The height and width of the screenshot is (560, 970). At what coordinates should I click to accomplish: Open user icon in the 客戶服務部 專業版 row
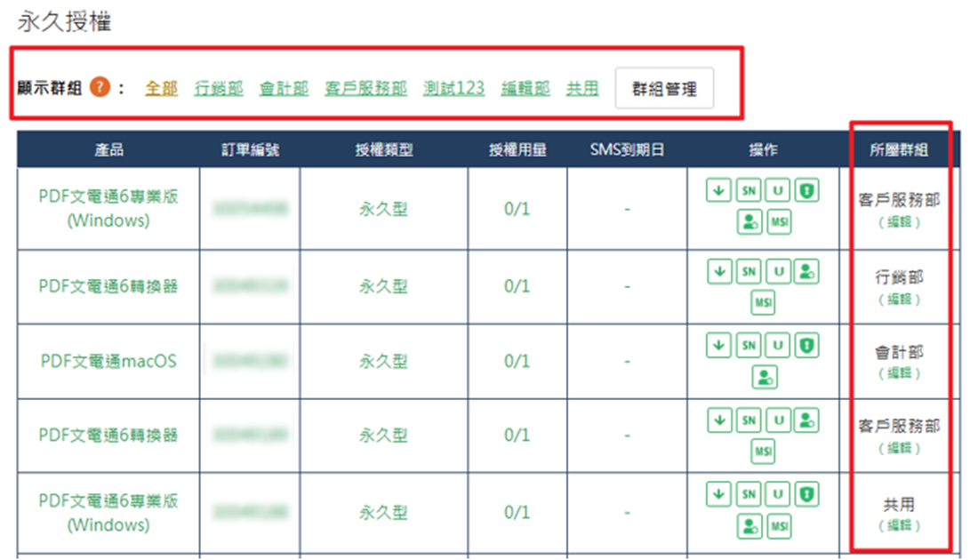(x=750, y=221)
